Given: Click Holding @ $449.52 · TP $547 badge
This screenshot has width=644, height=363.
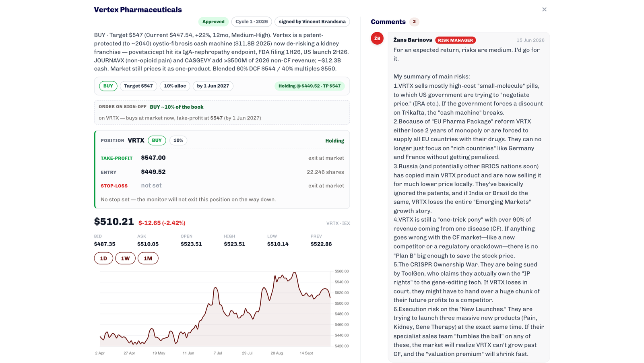Looking at the screenshot, I should [310, 86].
